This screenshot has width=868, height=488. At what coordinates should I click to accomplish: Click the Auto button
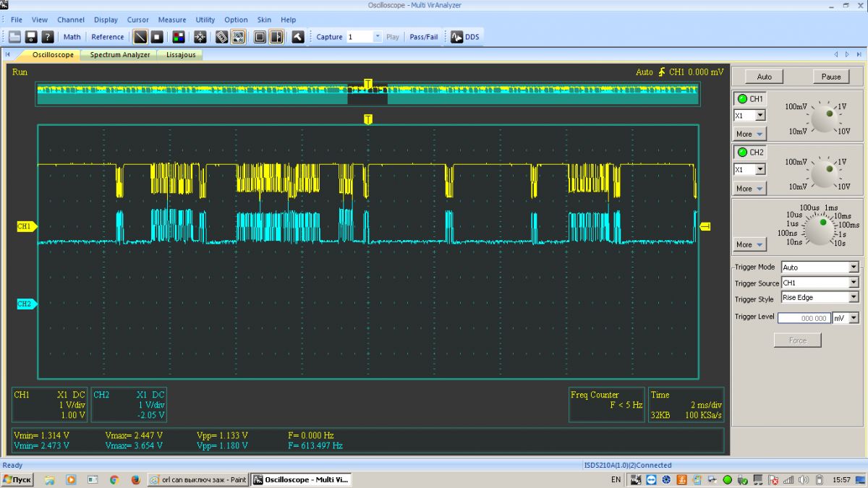[x=765, y=77]
